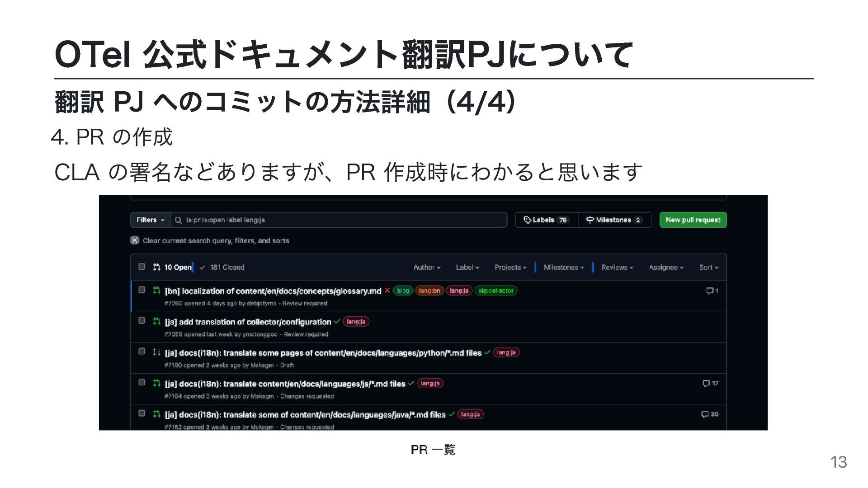Check the box for the js md files PR
Screen dimensions: 868x488
tap(142, 382)
